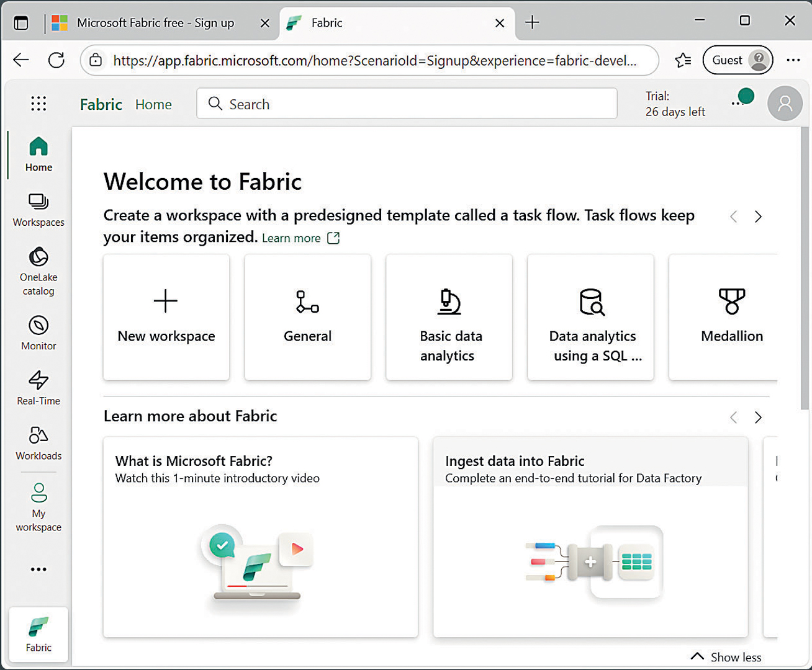Select the Medallion task flow template
Screen dimensions: 812x670
click(x=724, y=317)
